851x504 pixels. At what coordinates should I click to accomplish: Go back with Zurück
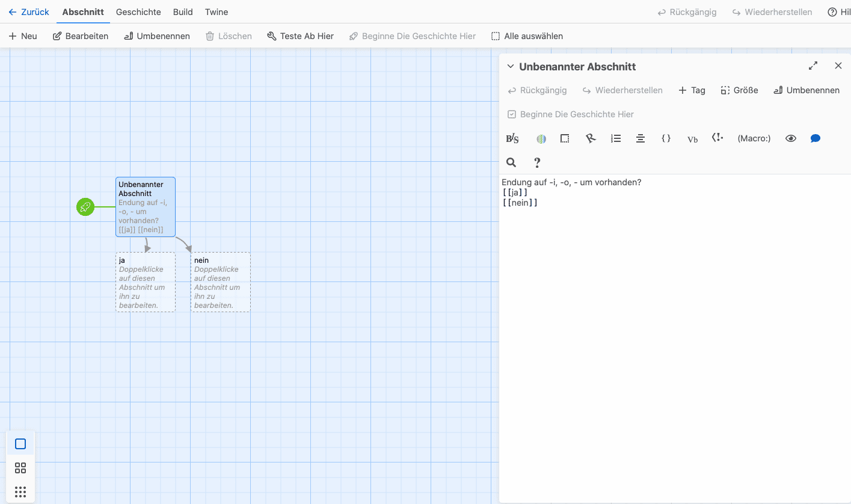pyautogui.click(x=28, y=12)
